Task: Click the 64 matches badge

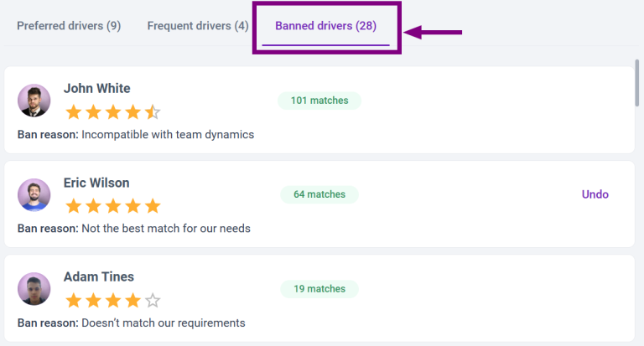Action: [319, 194]
